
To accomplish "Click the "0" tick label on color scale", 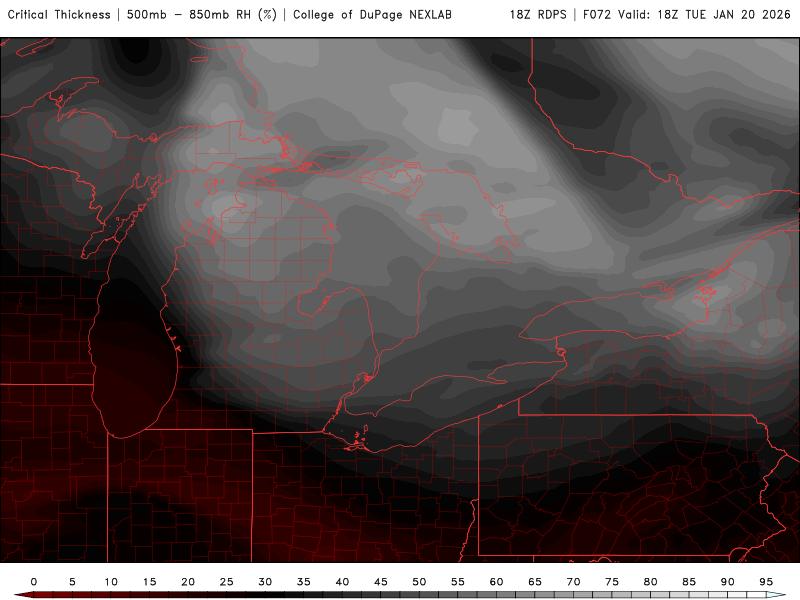I will 34,582.
